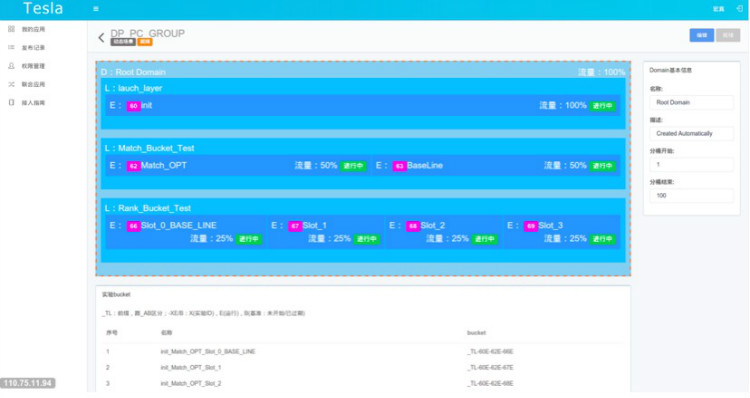
Task: Select the Slot_0_BASE_LINE experiment
Action: [186, 232]
